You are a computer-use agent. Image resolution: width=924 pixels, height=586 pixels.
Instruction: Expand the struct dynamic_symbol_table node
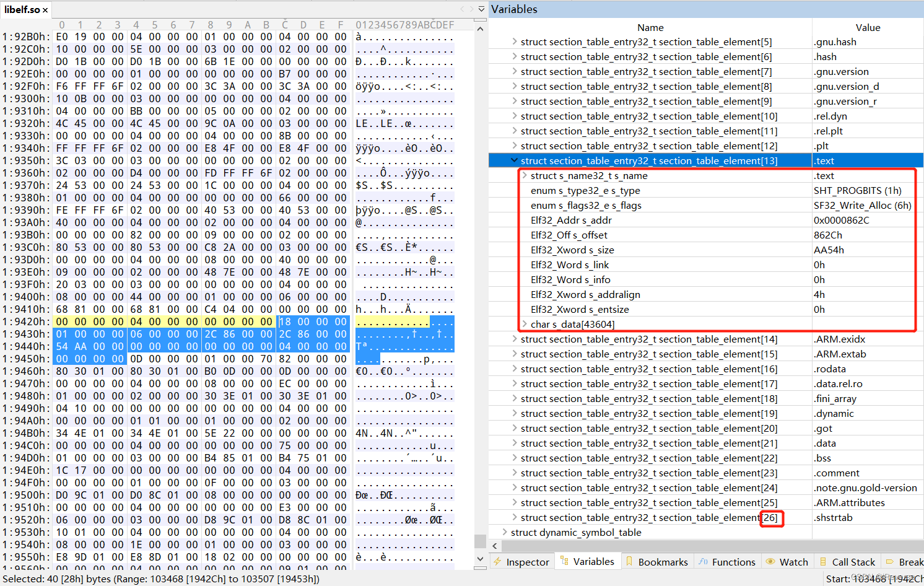(x=505, y=532)
